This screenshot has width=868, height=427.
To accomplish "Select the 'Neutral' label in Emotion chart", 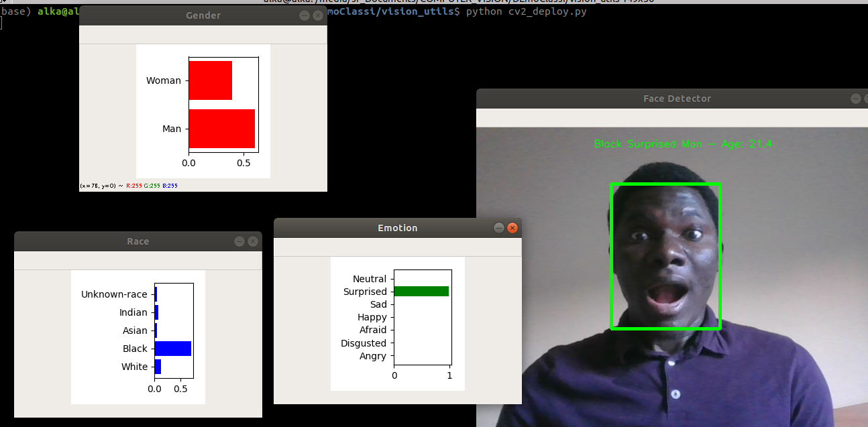I will point(370,279).
